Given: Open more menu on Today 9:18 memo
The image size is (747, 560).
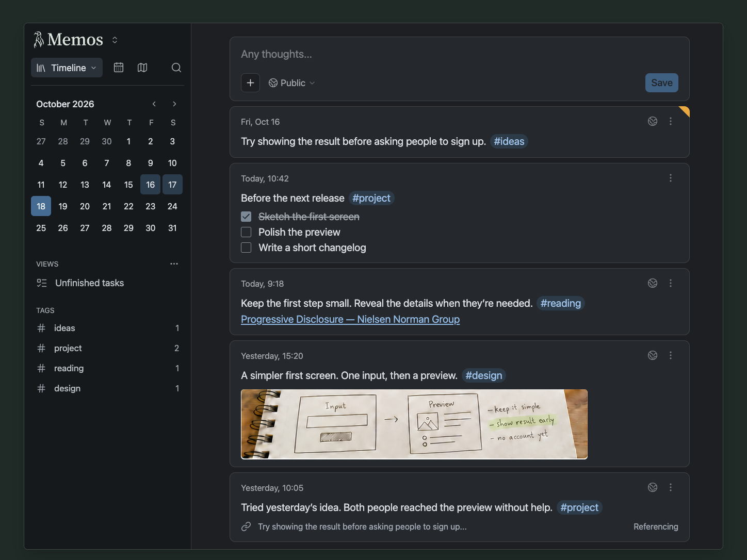Looking at the screenshot, I should coord(671,283).
